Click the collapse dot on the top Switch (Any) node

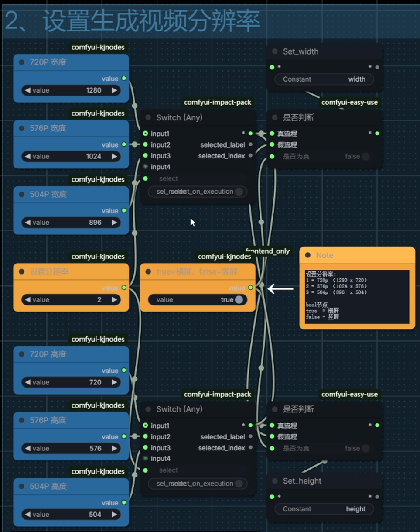tap(148, 118)
